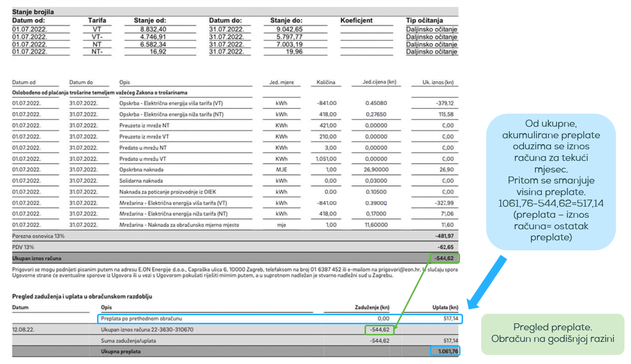Click the unit price 11,60000

click(x=375, y=225)
